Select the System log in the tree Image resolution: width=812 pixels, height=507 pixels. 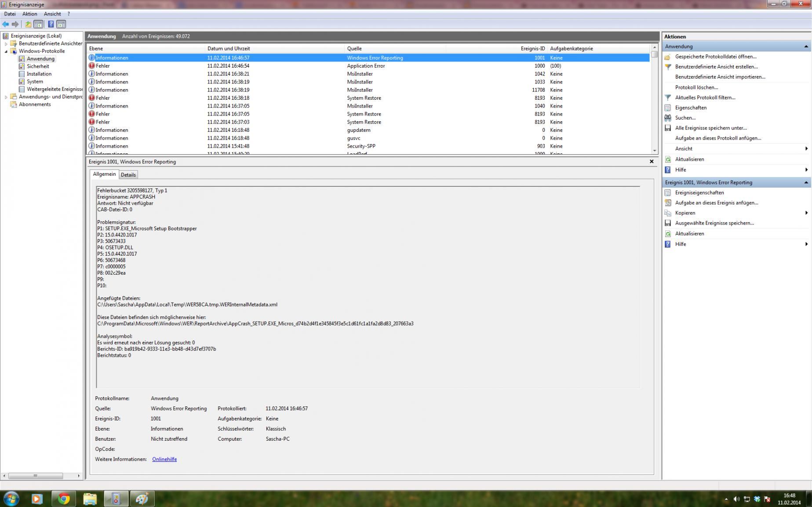[35, 81]
